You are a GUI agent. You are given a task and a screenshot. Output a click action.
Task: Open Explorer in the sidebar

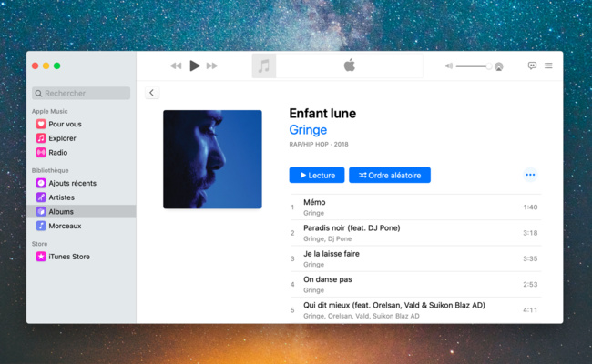(x=81, y=138)
